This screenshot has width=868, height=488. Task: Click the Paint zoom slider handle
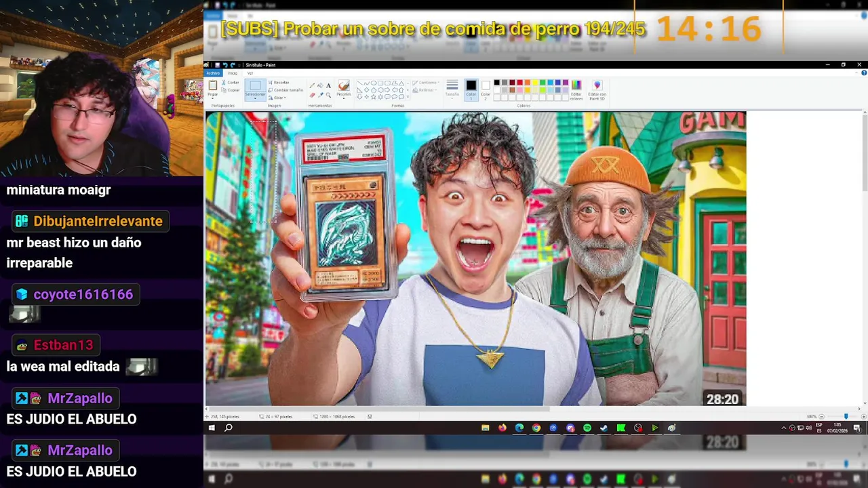tap(846, 416)
